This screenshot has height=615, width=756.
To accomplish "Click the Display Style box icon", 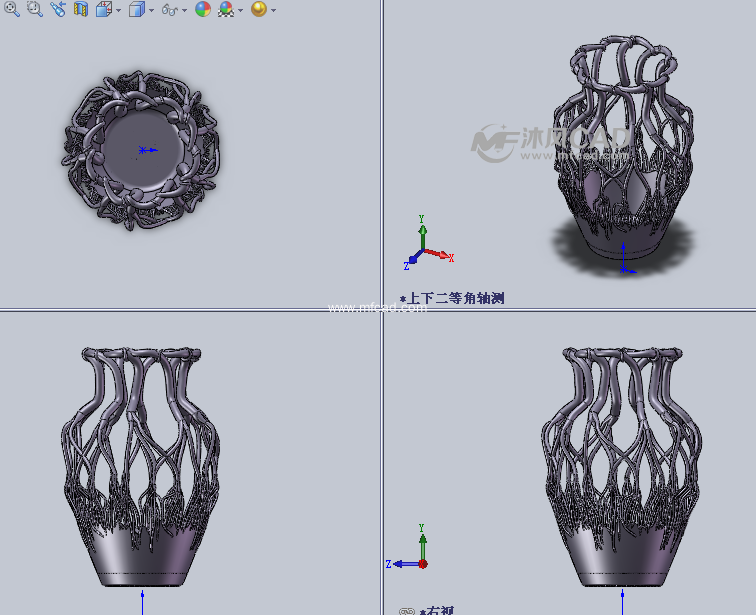I will click(x=136, y=9).
